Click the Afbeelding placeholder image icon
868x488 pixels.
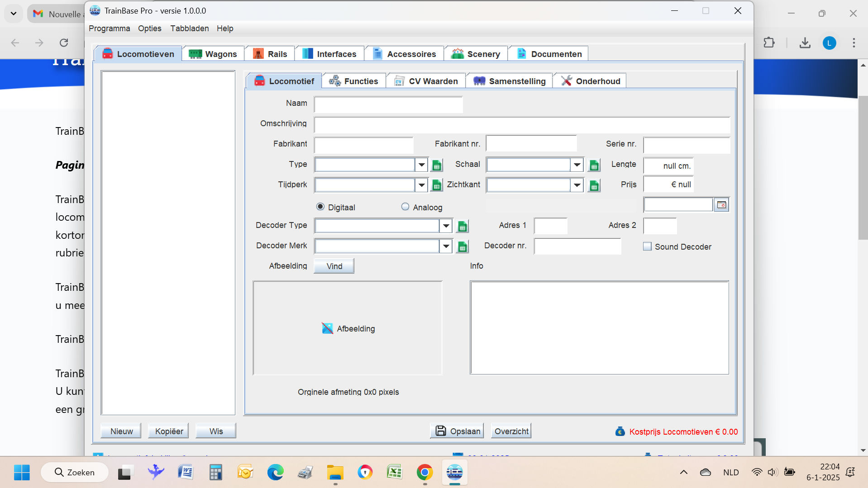[x=327, y=328]
